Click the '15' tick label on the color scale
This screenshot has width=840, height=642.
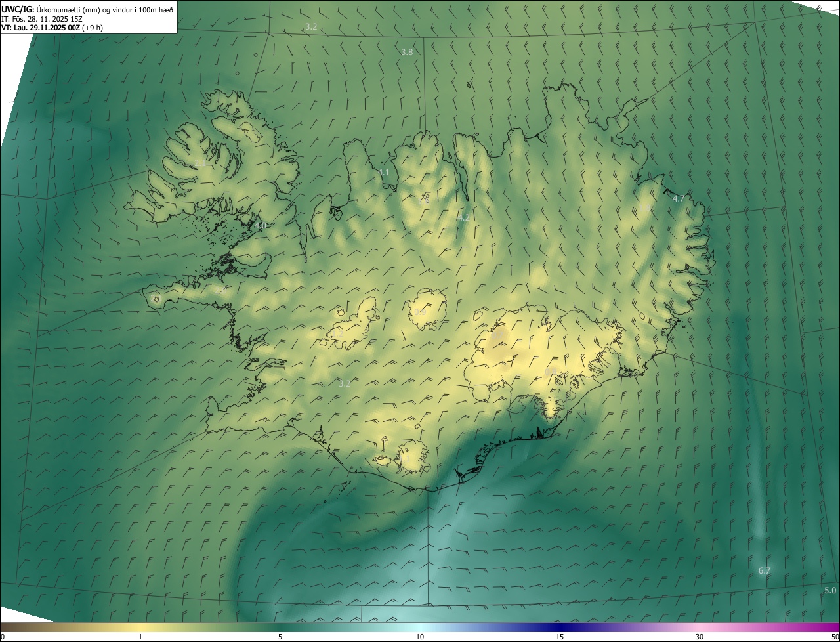pyautogui.click(x=560, y=637)
